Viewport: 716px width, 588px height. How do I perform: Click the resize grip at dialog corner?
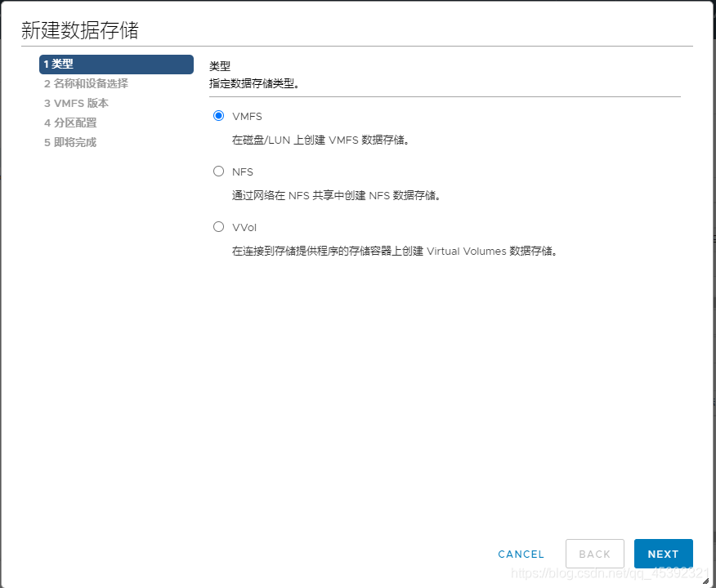coord(705,581)
